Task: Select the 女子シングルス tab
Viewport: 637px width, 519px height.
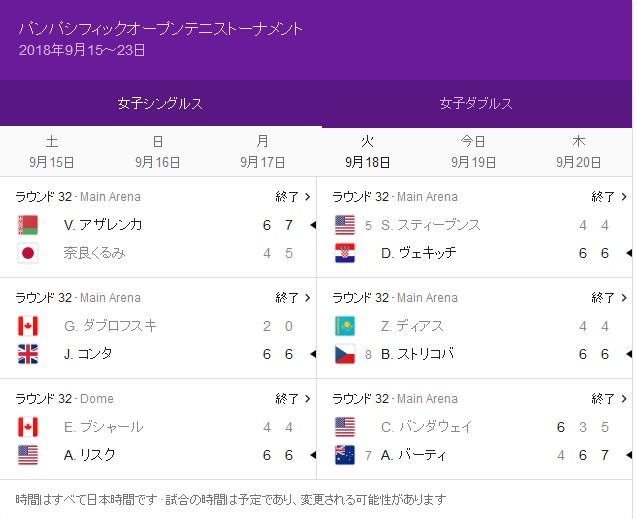Action: (160, 104)
